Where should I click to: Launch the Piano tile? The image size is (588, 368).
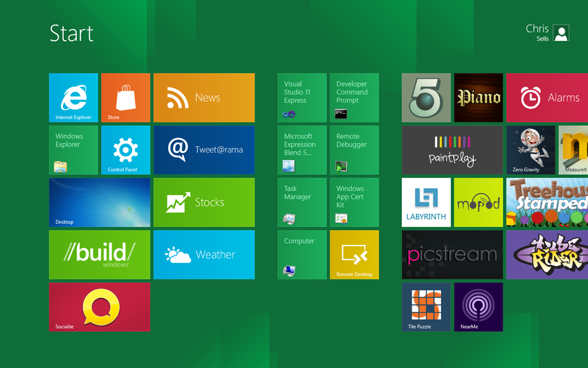pyautogui.click(x=478, y=98)
